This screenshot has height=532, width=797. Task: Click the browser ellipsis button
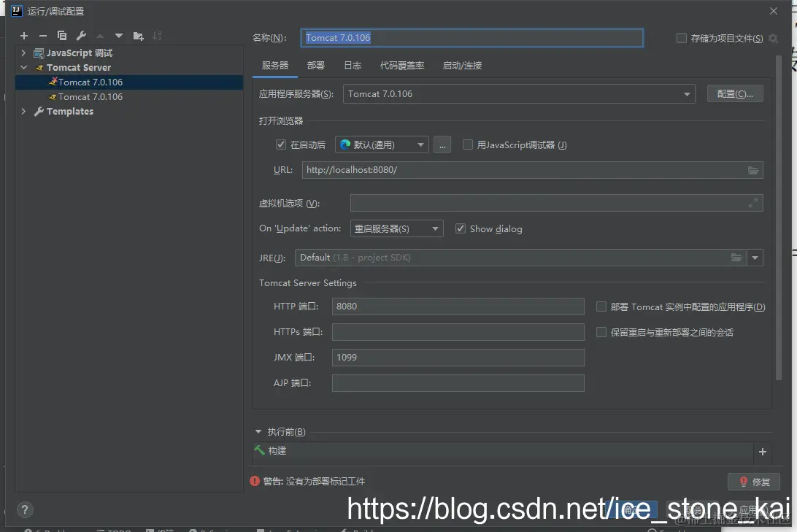[442, 144]
